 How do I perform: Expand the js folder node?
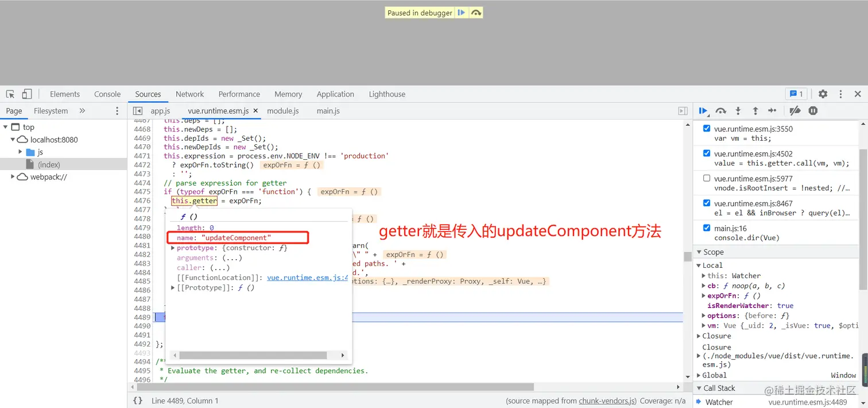point(20,152)
